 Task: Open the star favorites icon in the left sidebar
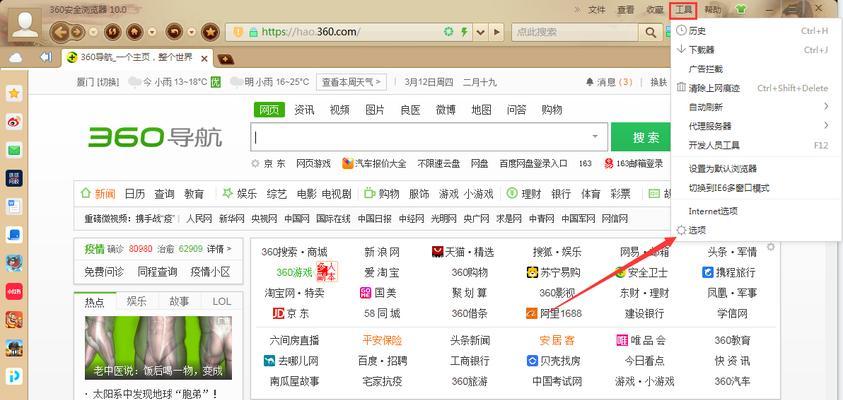(x=14, y=94)
